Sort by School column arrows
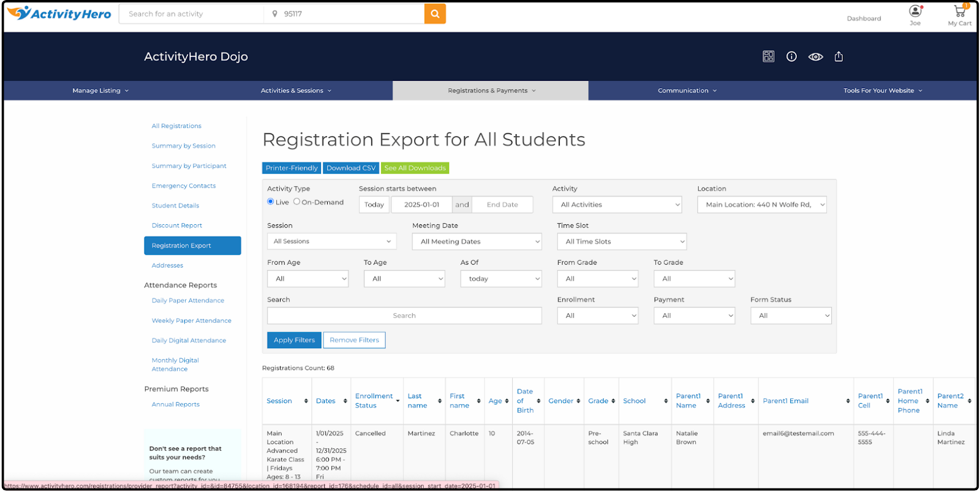The height and width of the screenshot is (492, 980). (x=666, y=401)
